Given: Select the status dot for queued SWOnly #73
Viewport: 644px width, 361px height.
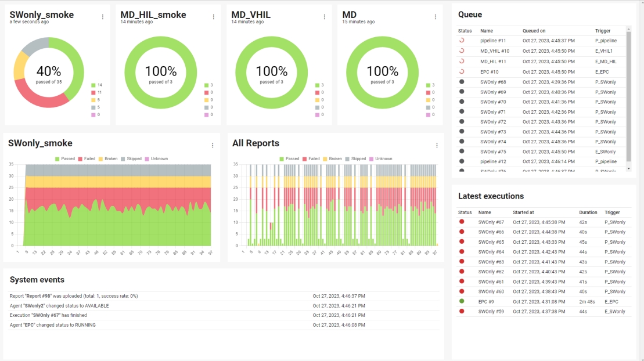Looking at the screenshot, I should pyautogui.click(x=462, y=131).
